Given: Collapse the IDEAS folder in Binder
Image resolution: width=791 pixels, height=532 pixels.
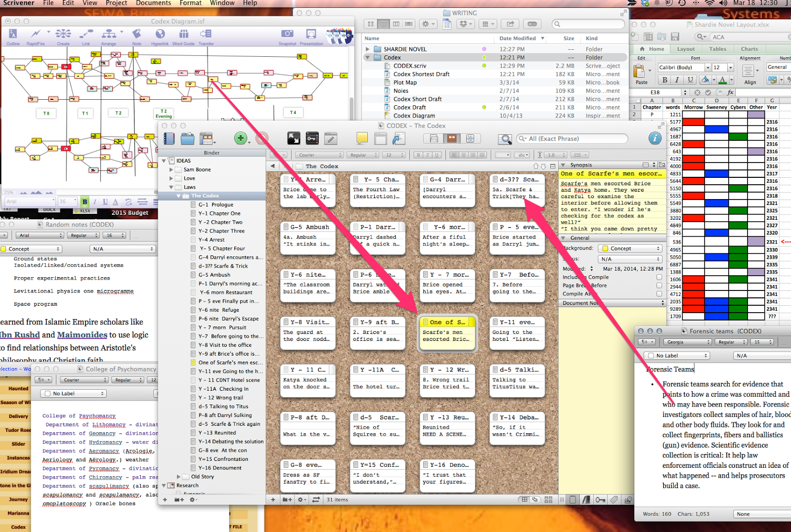Looking at the screenshot, I should point(164,161).
